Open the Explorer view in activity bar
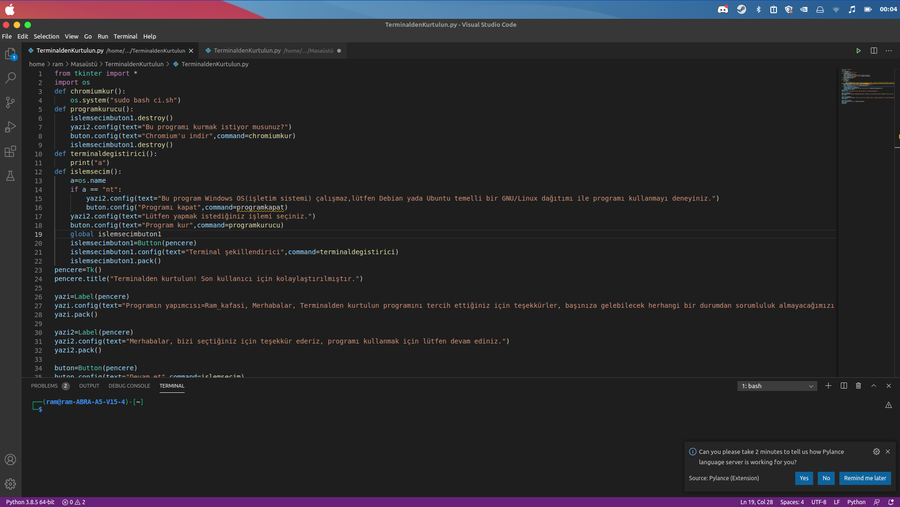900x507 pixels. pos(11,54)
